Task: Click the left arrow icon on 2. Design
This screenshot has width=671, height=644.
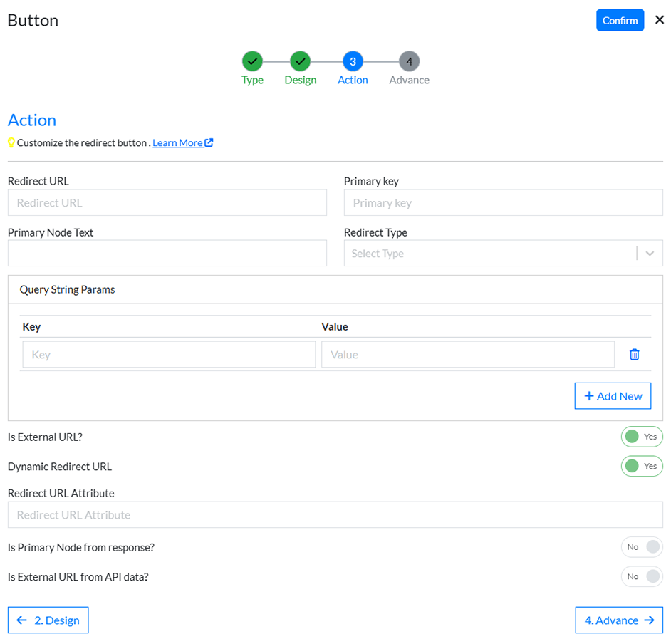Action: 21,620
